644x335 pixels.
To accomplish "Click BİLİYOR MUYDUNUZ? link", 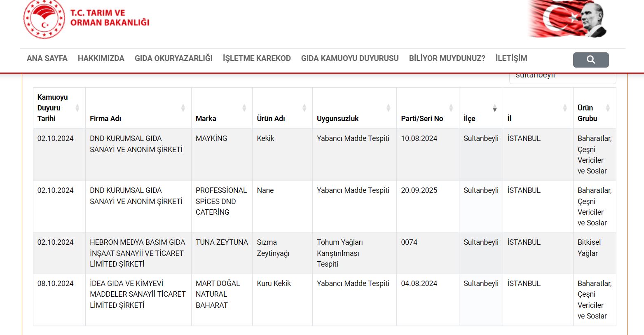I will pyautogui.click(x=447, y=59).
